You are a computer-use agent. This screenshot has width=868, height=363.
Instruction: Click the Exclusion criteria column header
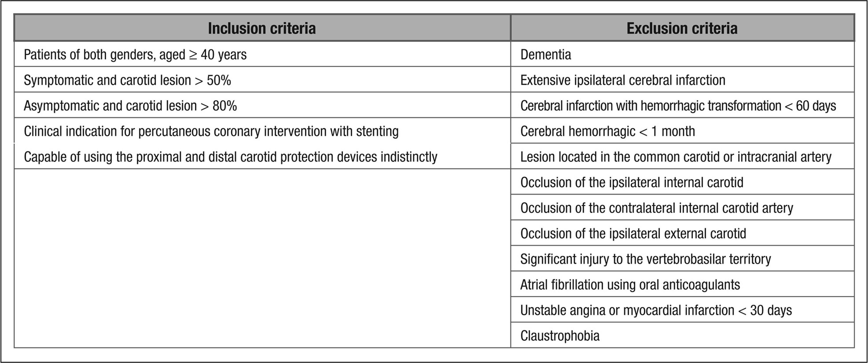click(682, 28)
